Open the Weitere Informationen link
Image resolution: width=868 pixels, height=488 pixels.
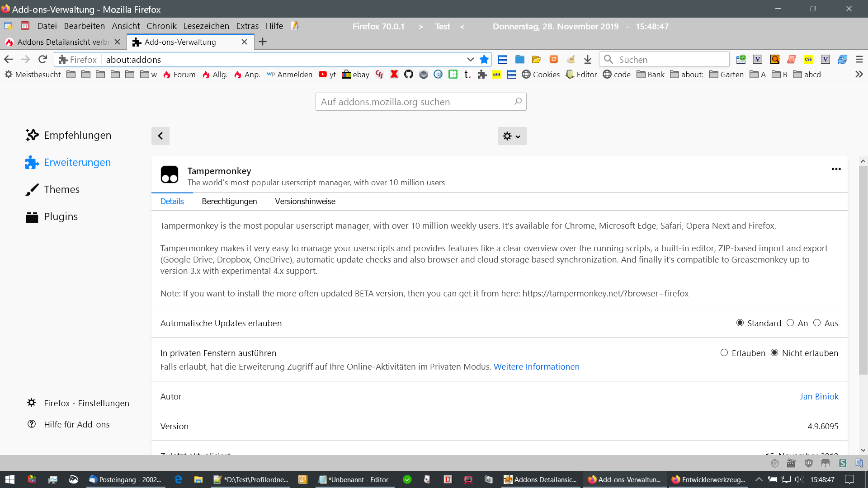click(x=536, y=367)
